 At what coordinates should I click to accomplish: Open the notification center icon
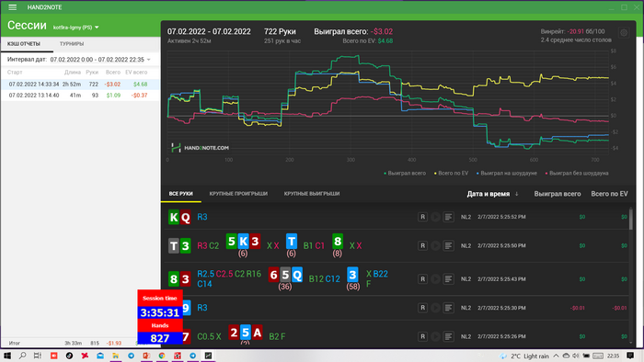pyautogui.click(x=630, y=356)
